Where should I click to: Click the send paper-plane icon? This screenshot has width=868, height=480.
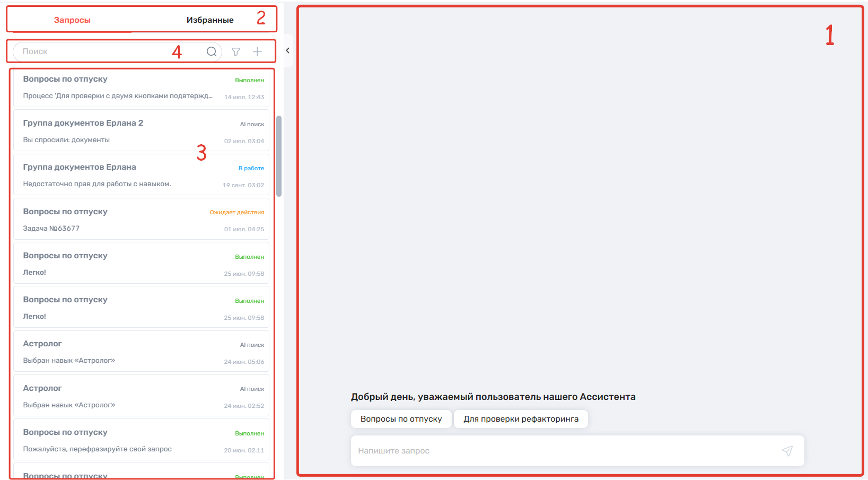pos(787,451)
